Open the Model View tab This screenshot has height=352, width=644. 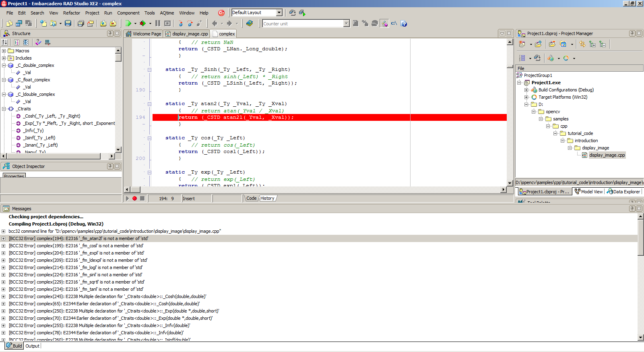point(588,192)
